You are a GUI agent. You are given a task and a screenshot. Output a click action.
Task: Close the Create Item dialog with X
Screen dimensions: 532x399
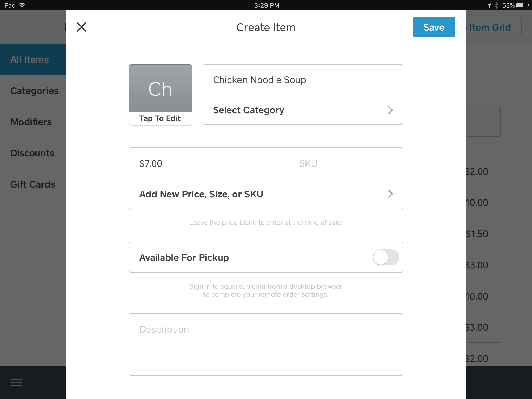click(82, 27)
